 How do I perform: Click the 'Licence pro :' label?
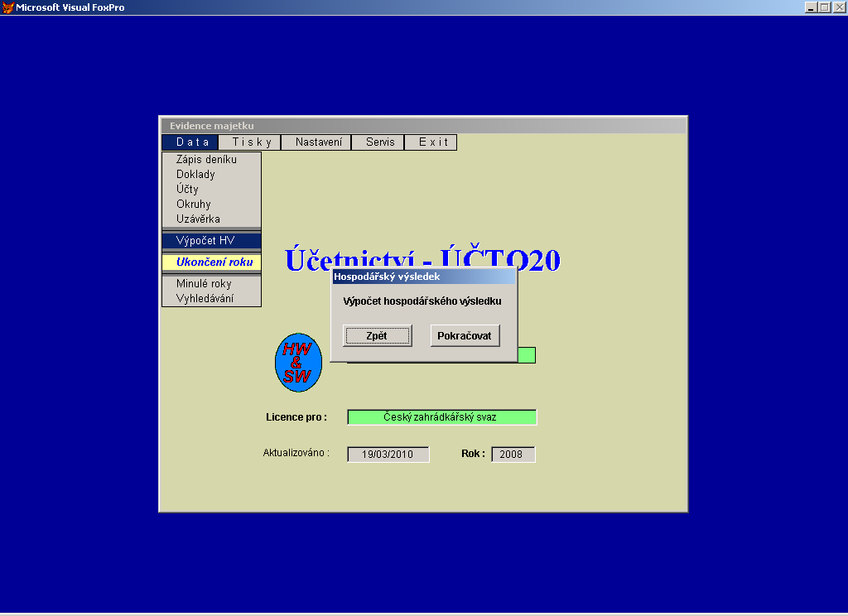tap(296, 417)
